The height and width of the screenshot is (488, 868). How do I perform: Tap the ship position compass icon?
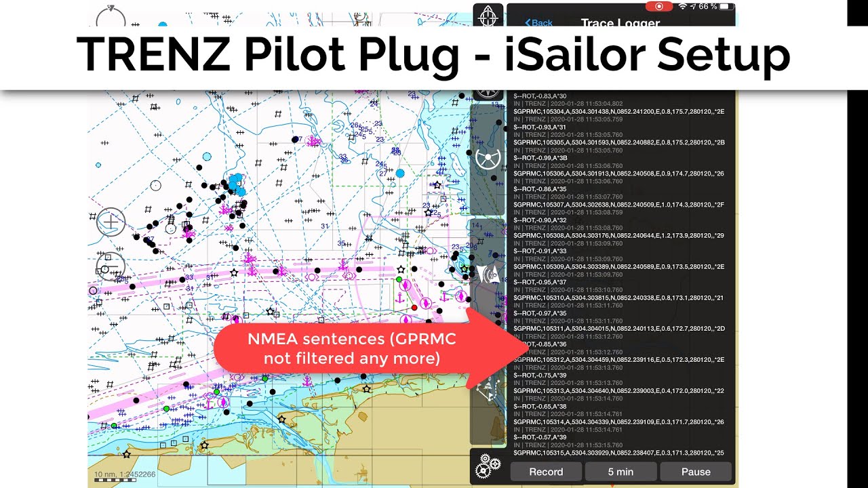tap(488, 16)
